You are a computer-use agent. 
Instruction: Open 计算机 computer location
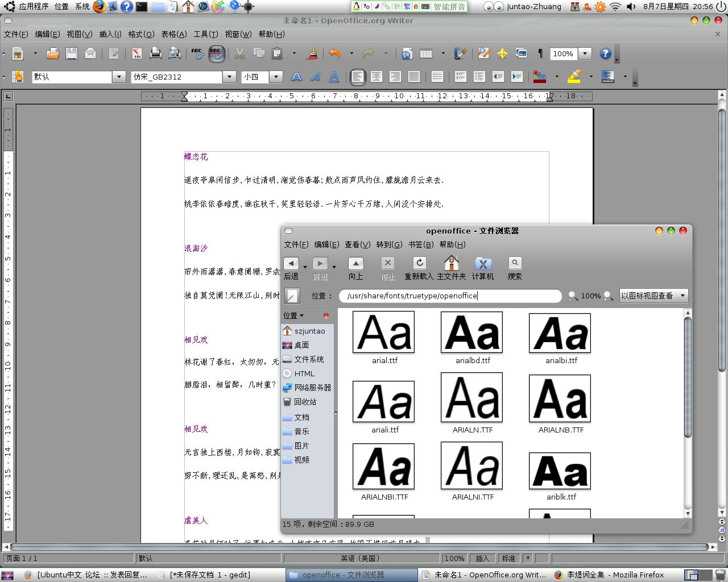[x=483, y=269]
